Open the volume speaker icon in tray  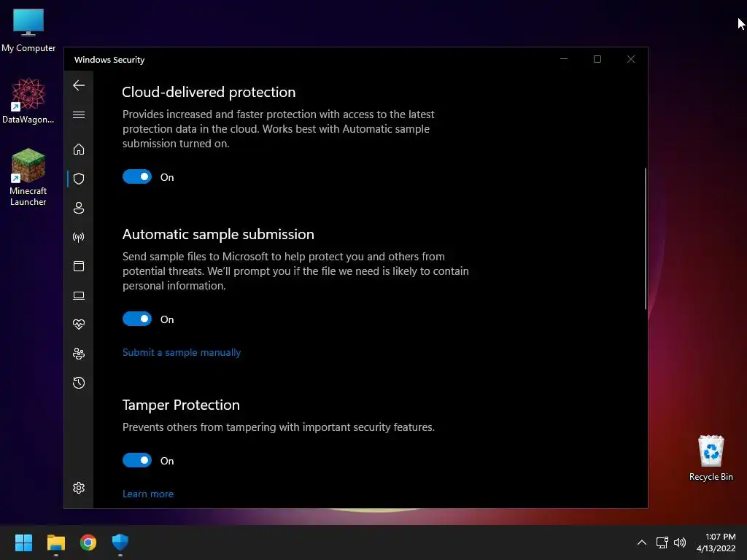point(680,542)
